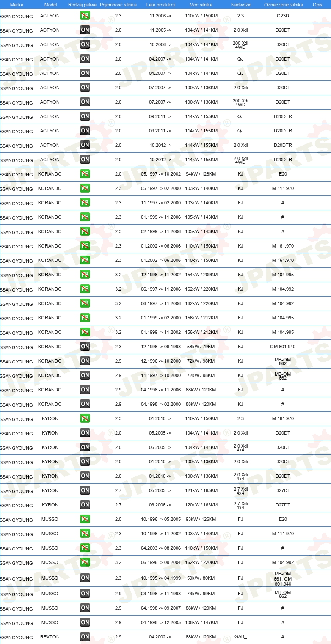Click ON icon in ACTYON 07.2007 200 Xdi 4WD row
This screenshot has height=644, width=331.
tap(85, 102)
